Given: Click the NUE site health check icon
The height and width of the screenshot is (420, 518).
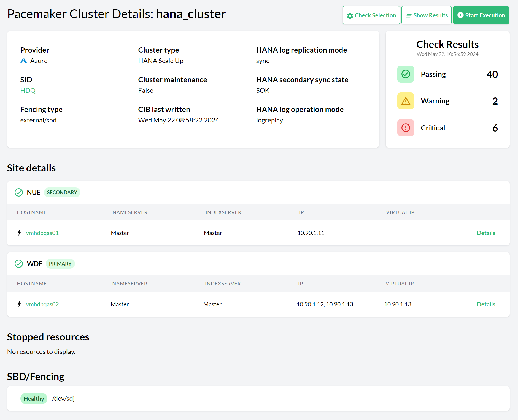Looking at the screenshot, I should point(19,192).
